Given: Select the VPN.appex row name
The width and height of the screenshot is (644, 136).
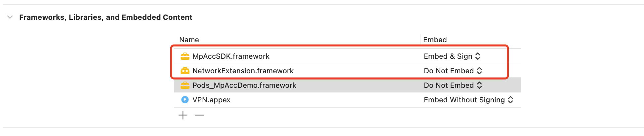Looking at the screenshot, I should [211, 100].
